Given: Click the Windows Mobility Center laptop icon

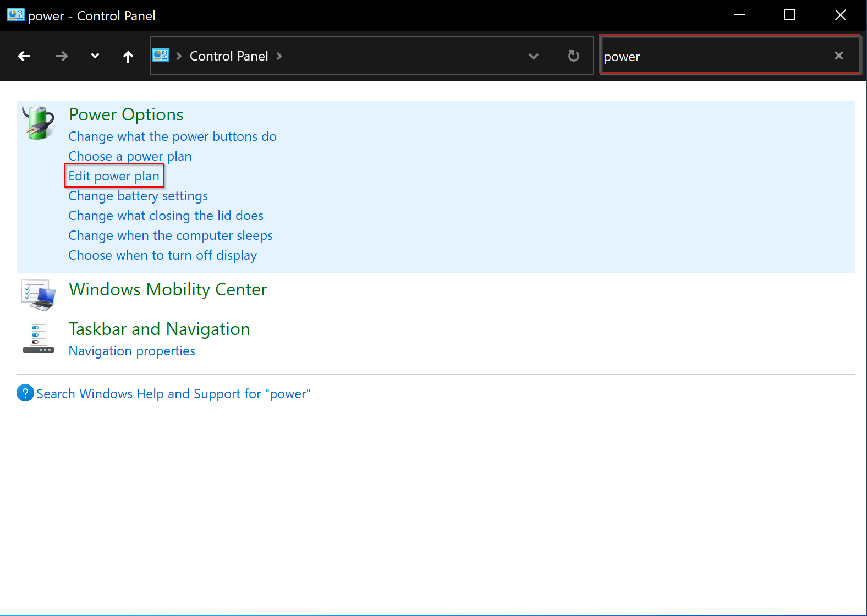Looking at the screenshot, I should coord(39,295).
